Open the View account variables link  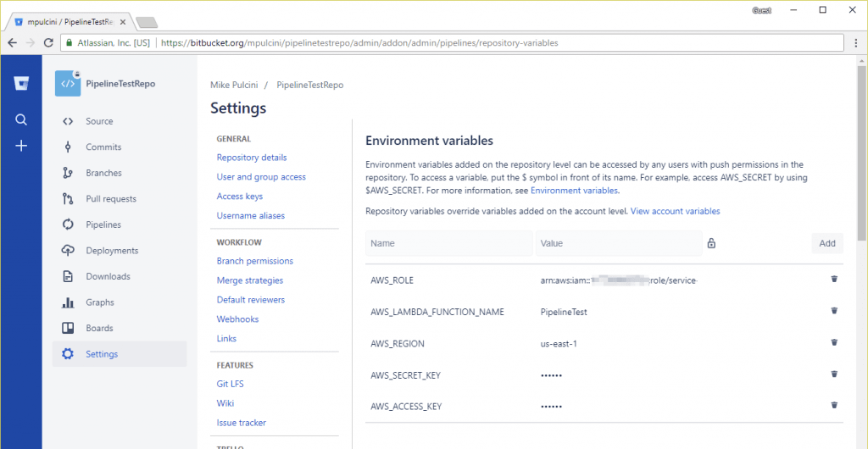tap(675, 211)
